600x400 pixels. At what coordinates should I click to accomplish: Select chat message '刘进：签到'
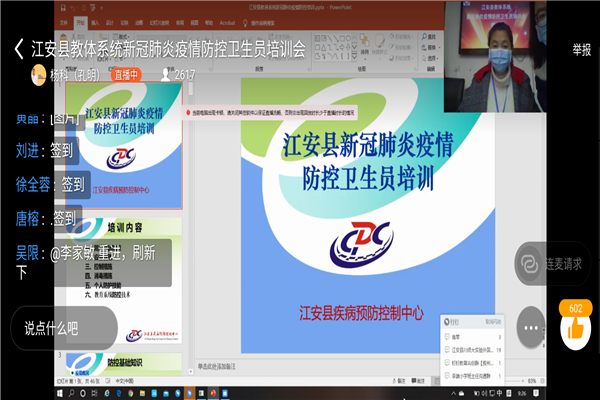(44, 150)
